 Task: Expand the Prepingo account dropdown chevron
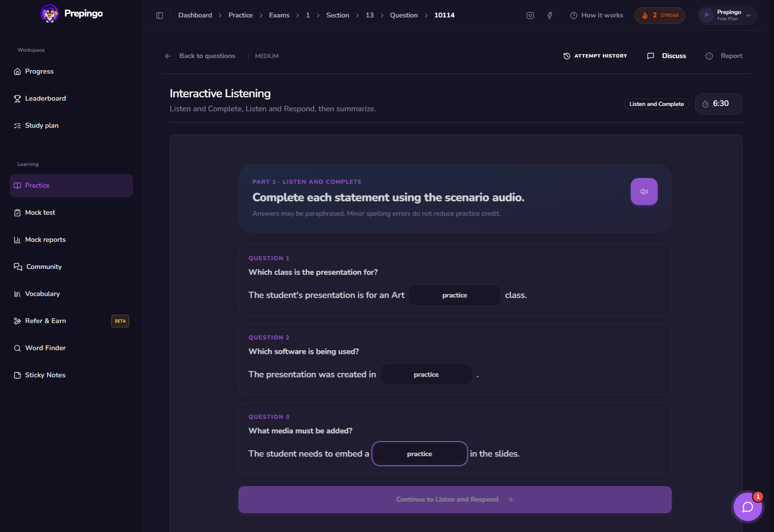(748, 15)
